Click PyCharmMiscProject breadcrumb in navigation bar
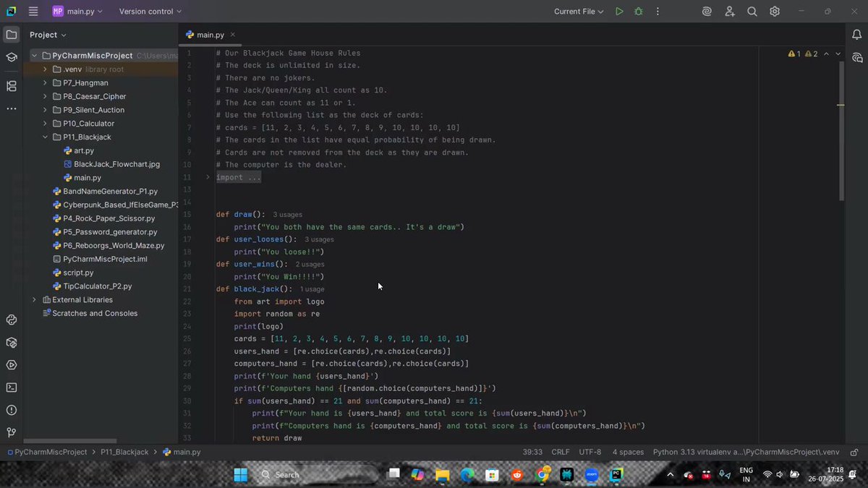Viewport: 868px width, 488px height. (46, 452)
